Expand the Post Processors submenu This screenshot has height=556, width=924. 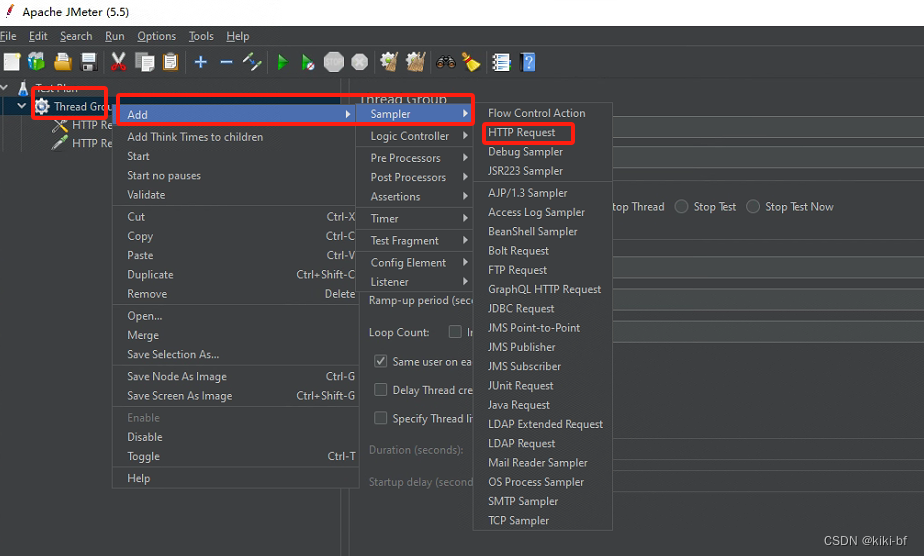[x=415, y=177]
